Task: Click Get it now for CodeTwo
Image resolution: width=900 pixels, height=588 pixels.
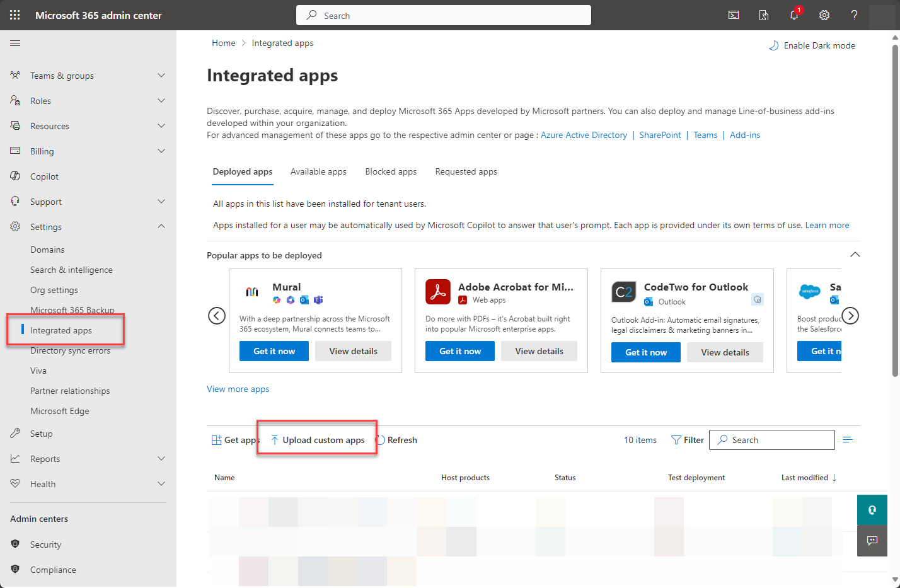Action: click(646, 352)
